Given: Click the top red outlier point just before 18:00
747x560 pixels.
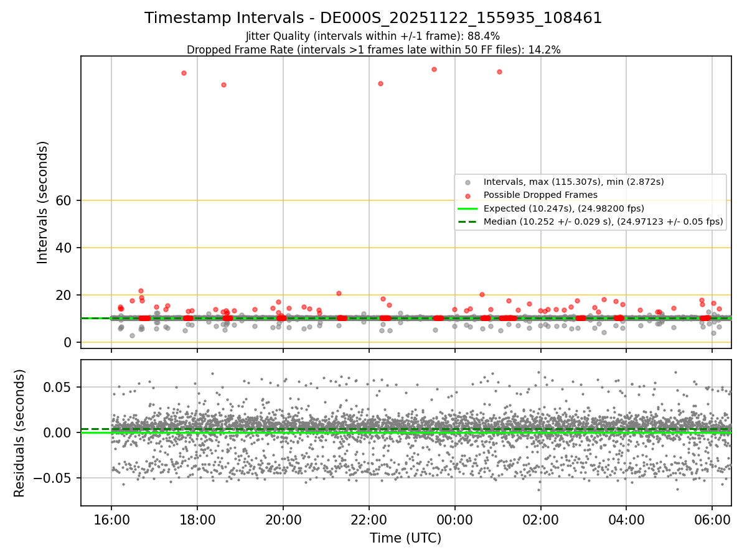Looking at the screenshot, I should point(184,73).
